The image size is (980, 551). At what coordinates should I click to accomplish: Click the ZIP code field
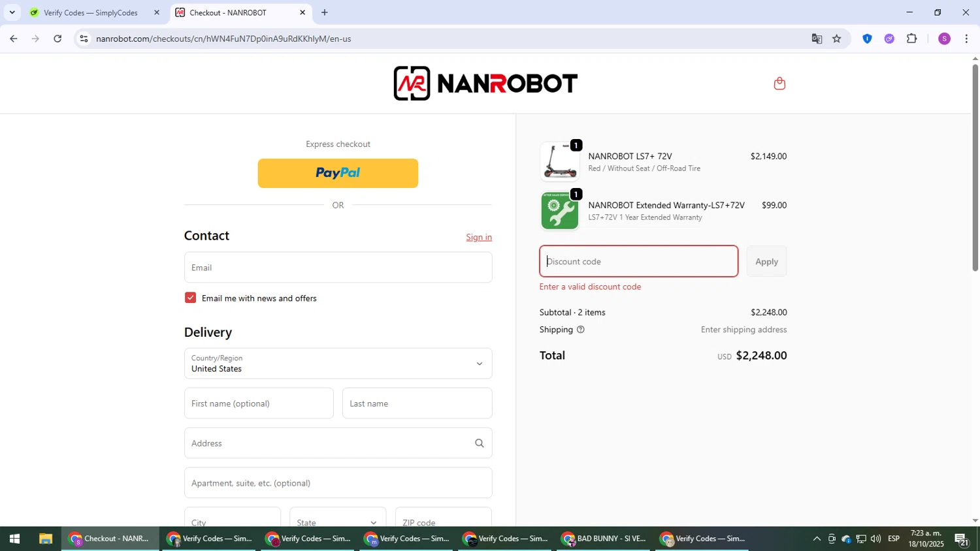[x=443, y=517]
